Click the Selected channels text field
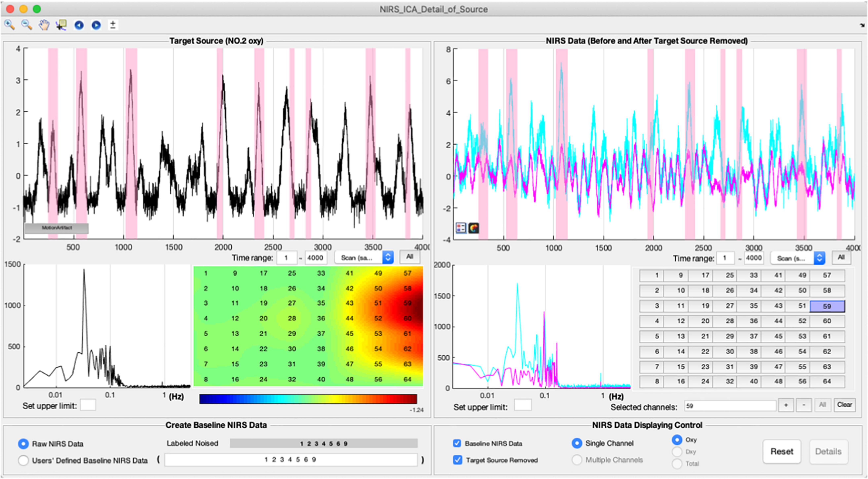The width and height of the screenshot is (868, 479). tap(730, 406)
